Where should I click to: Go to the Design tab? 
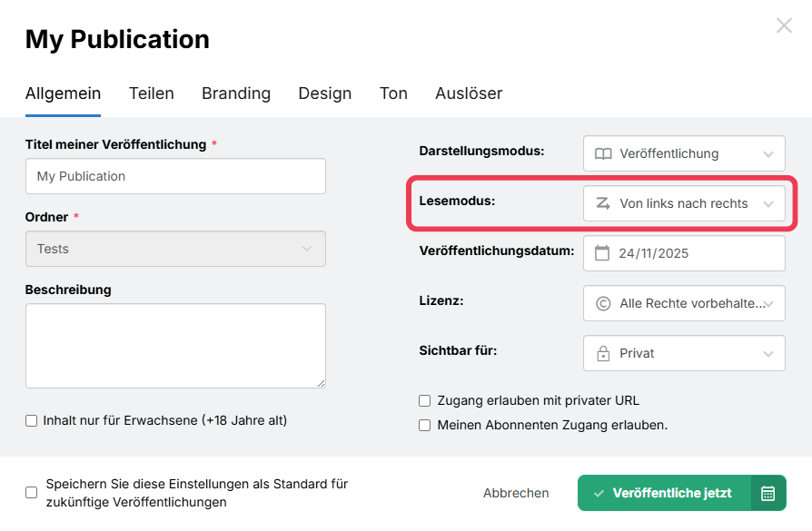pos(324,93)
